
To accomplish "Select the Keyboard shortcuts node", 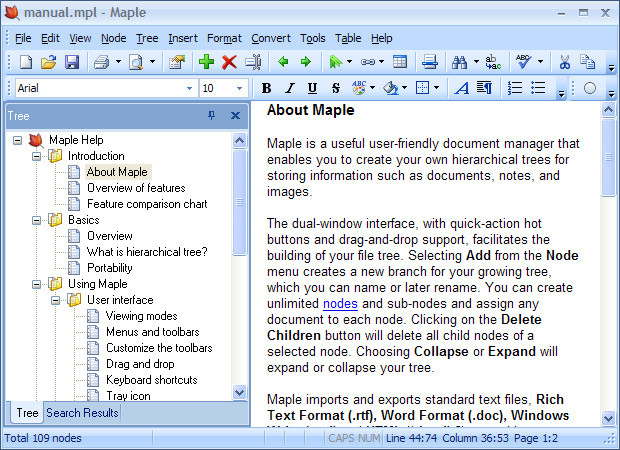I will [152, 380].
